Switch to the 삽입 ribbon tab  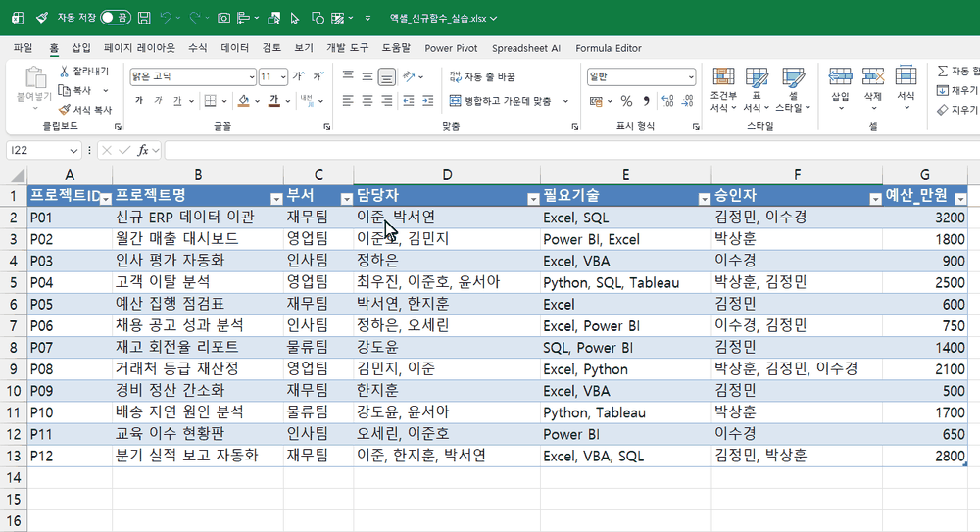[81, 47]
